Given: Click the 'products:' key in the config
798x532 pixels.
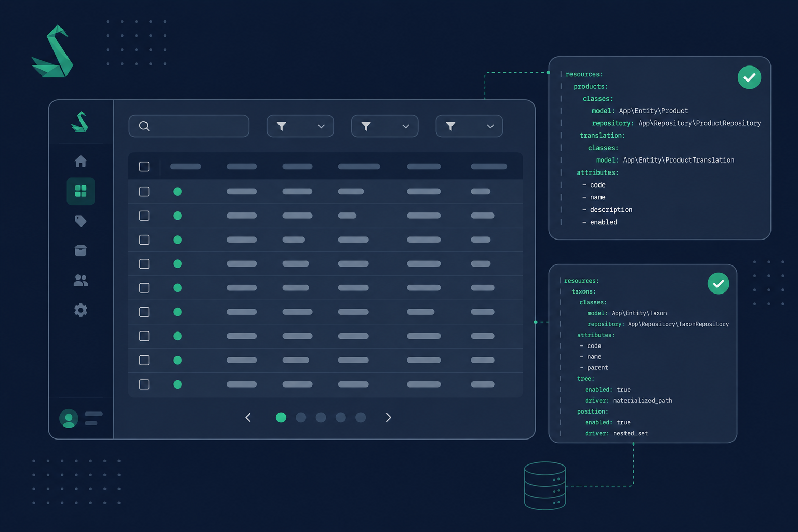Looking at the screenshot, I should (x=591, y=87).
